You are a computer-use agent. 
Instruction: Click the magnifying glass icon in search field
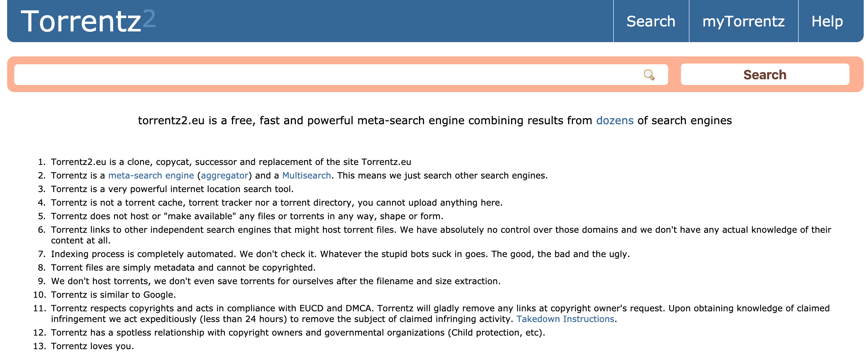649,75
